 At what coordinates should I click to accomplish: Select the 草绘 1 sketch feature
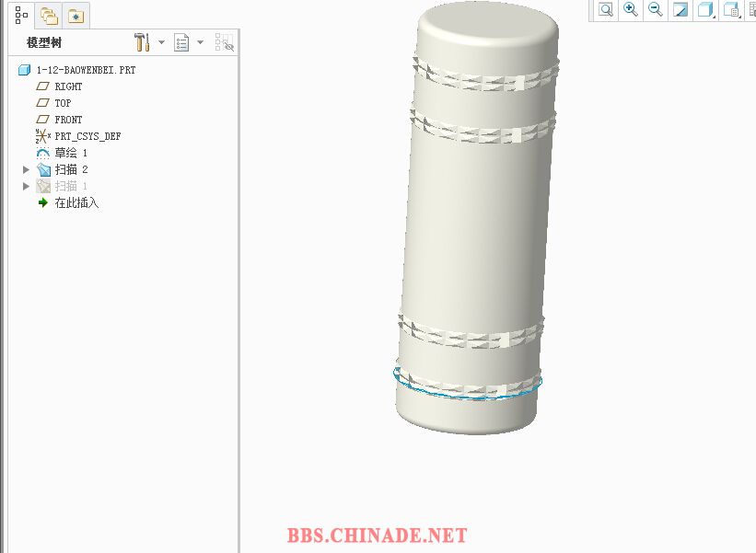(71, 153)
